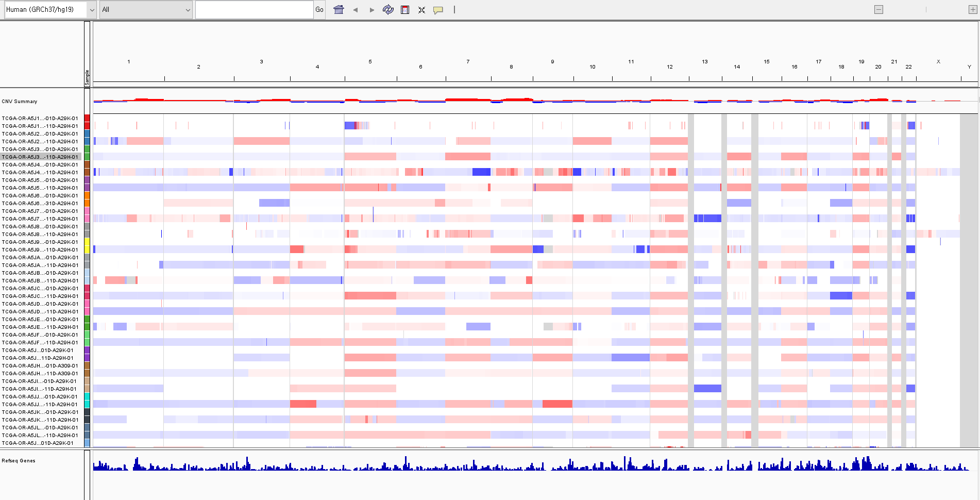Expand the 'All' chromosome dropdown
This screenshot has width=980, height=500.
pos(146,10)
